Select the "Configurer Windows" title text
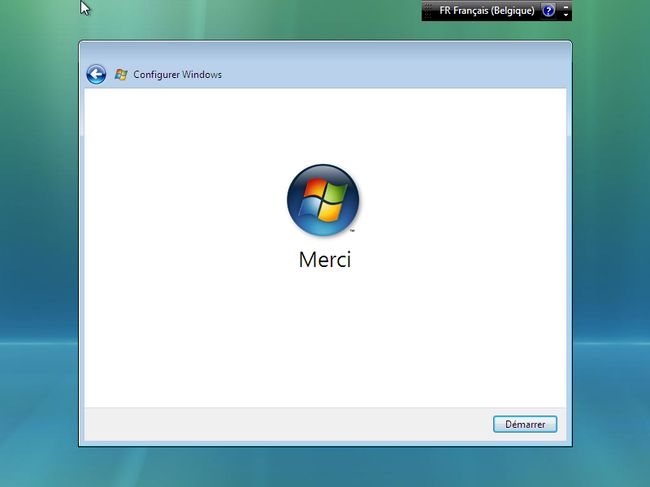Viewport: 650px width, 487px height. pyautogui.click(x=177, y=74)
